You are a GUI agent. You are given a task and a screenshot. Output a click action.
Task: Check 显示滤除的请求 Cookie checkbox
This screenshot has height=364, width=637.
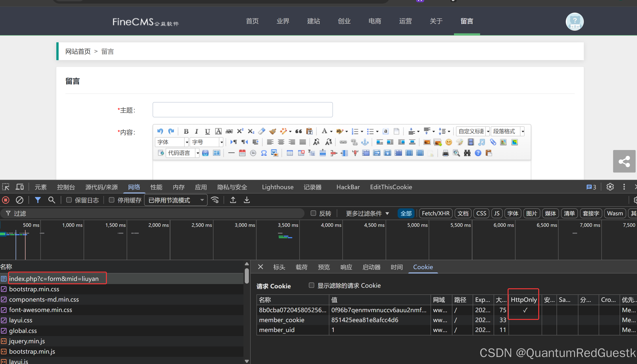[311, 285]
